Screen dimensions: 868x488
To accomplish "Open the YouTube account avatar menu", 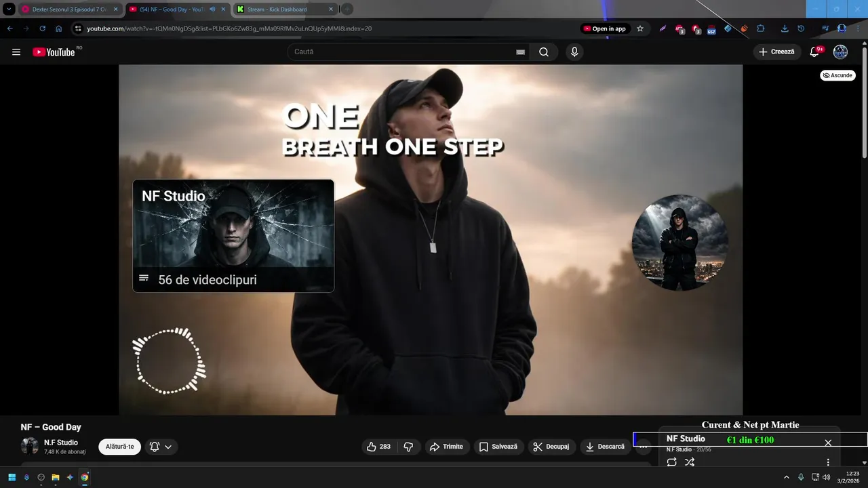I will pos(840,52).
